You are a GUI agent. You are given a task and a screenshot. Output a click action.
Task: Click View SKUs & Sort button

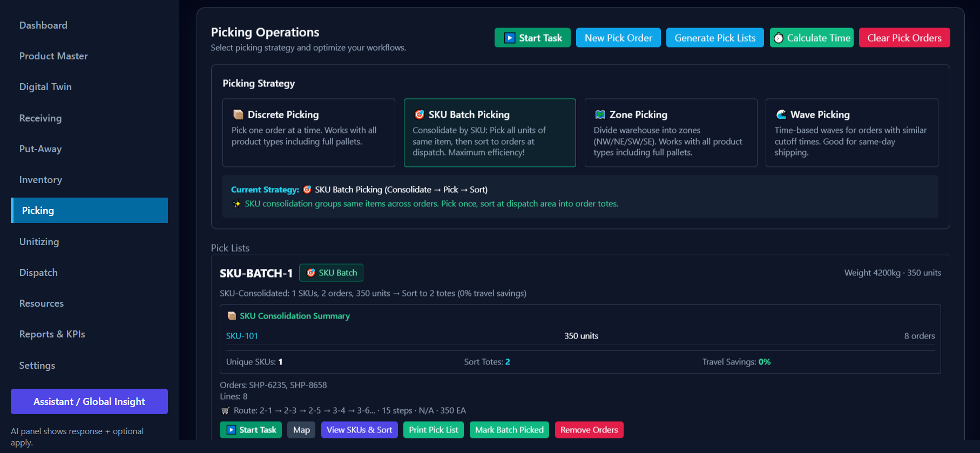tap(359, 430)
